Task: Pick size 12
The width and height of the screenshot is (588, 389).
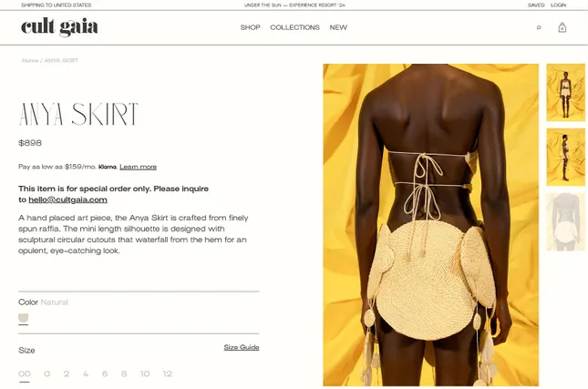Action: pyautogui.click(x=167, y=374)
